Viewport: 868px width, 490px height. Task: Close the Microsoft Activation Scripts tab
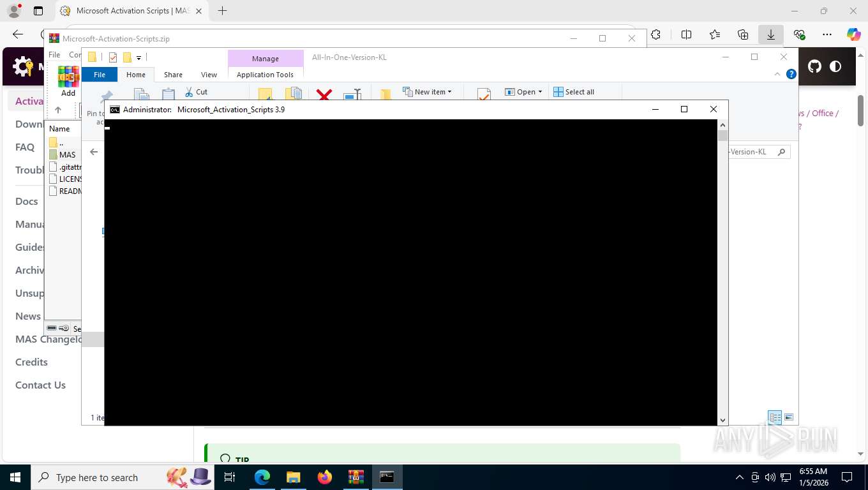coord(199,11)
